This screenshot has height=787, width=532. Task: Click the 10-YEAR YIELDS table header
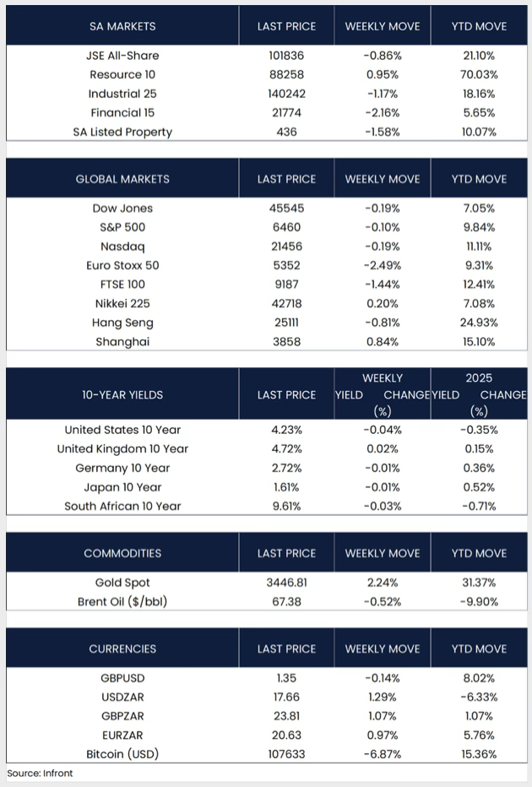point(122,395)
